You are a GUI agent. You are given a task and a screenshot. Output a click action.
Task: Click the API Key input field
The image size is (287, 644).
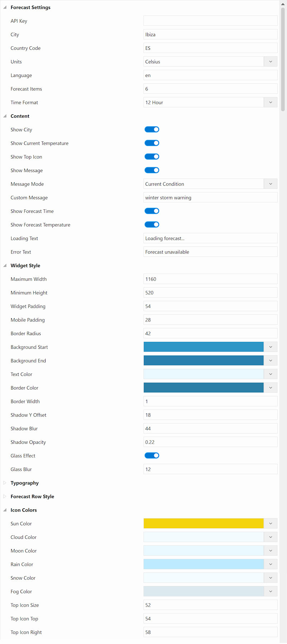pyautogui.click(x=210, y=21)
